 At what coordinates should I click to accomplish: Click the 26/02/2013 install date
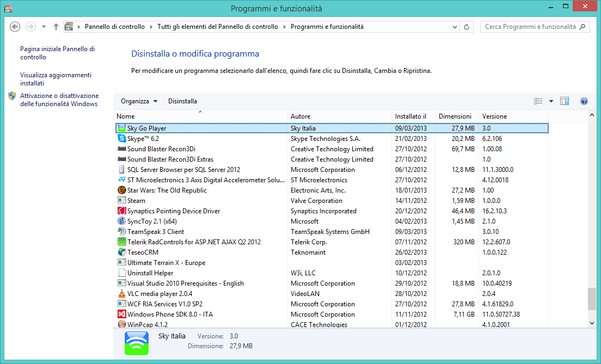411,252
